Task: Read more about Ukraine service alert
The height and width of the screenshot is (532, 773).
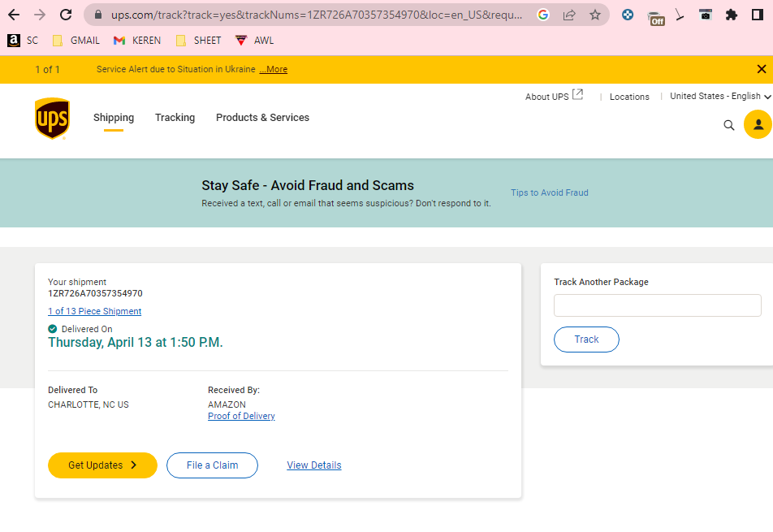Action: click(274, 70)
